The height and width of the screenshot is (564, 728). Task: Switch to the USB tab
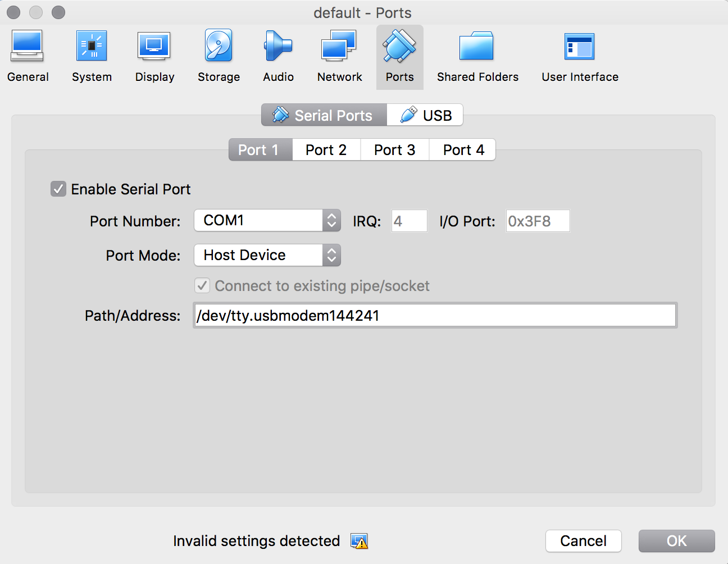[x=425, y=115]
